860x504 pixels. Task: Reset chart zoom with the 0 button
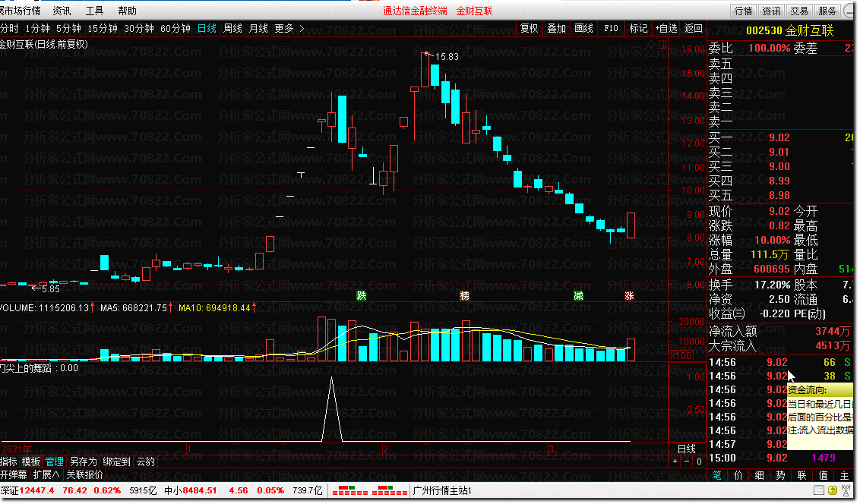coord(699,461)
